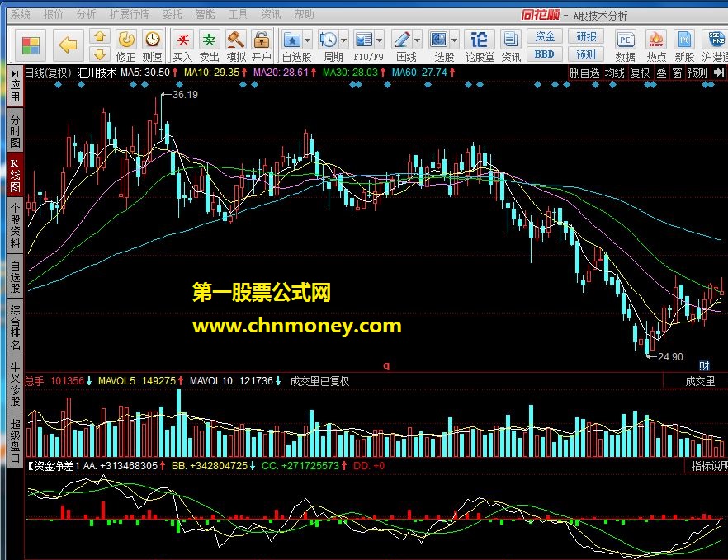Open the 报价 menu
Screen dimensions: 728x560
[53, 14]
